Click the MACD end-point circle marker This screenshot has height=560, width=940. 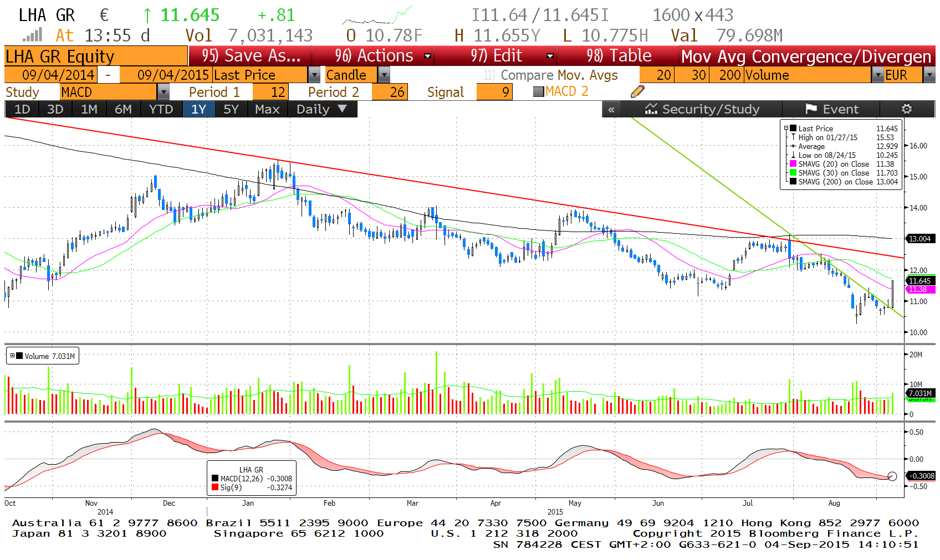coord(892,476)
